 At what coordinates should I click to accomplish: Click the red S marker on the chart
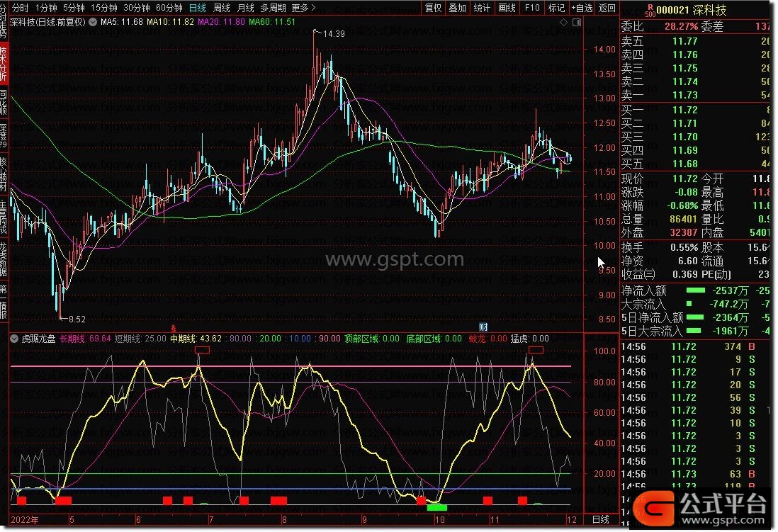tap(173, 328)
